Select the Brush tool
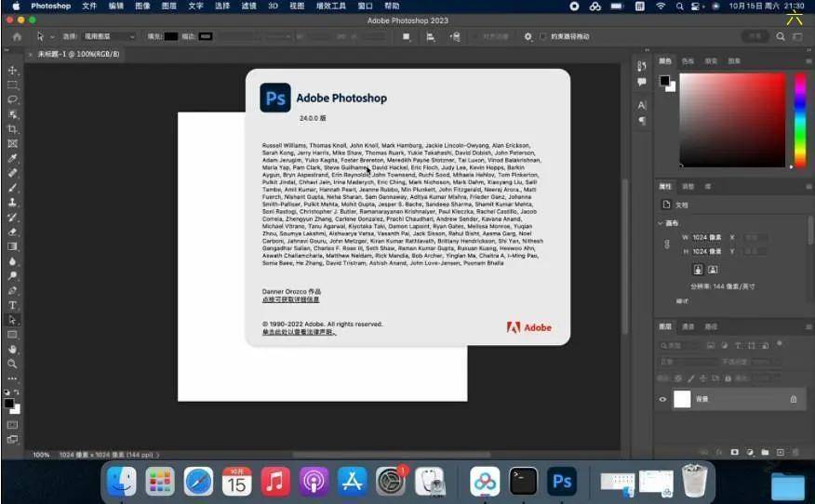 [x=12, y=188]
